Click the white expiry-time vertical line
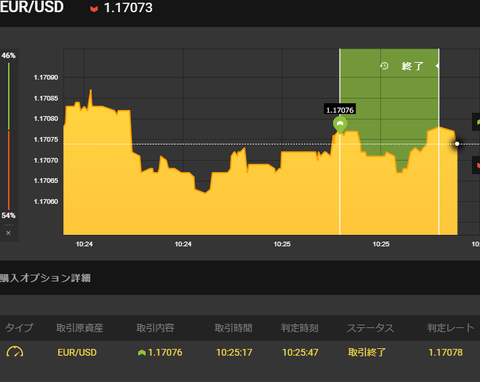This screenshot has height=382, width=480. coord(439,142)
